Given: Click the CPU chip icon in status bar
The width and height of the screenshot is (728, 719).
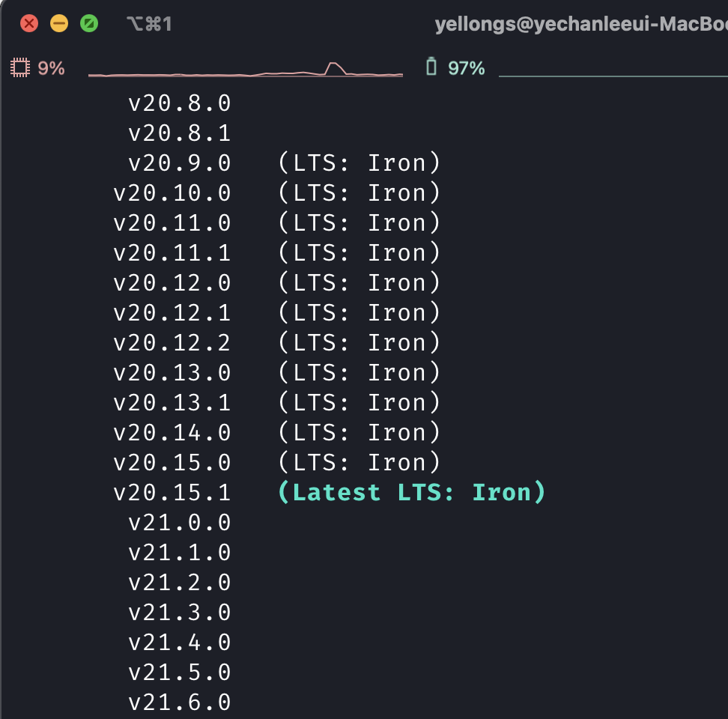Looking at the screenshot, I should point(20,67).
